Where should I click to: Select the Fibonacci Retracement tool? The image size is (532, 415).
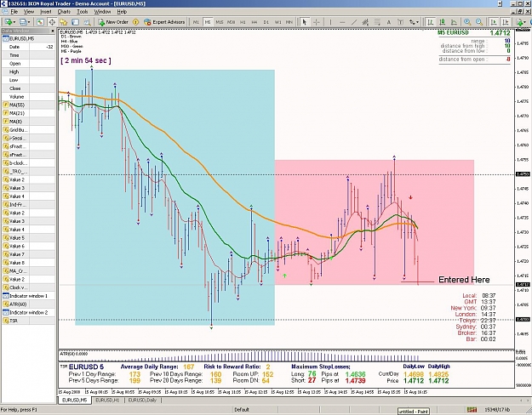(x=377, y=22)
